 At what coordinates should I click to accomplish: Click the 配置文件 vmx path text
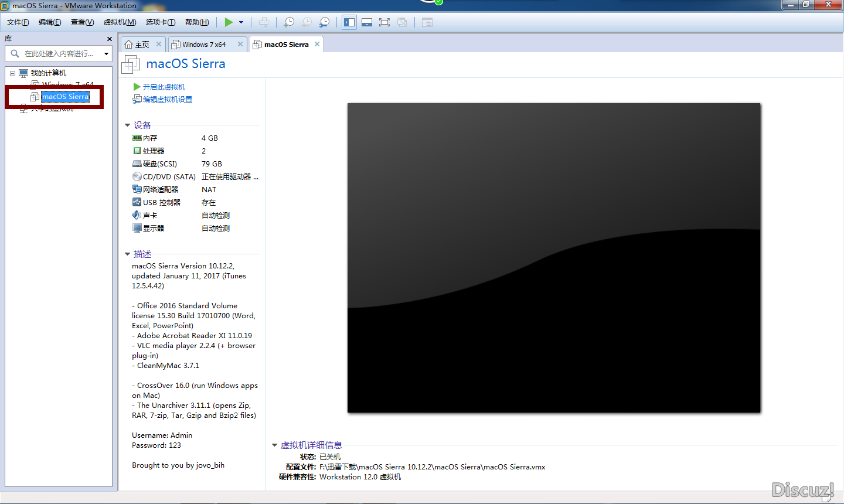point(433,467)
